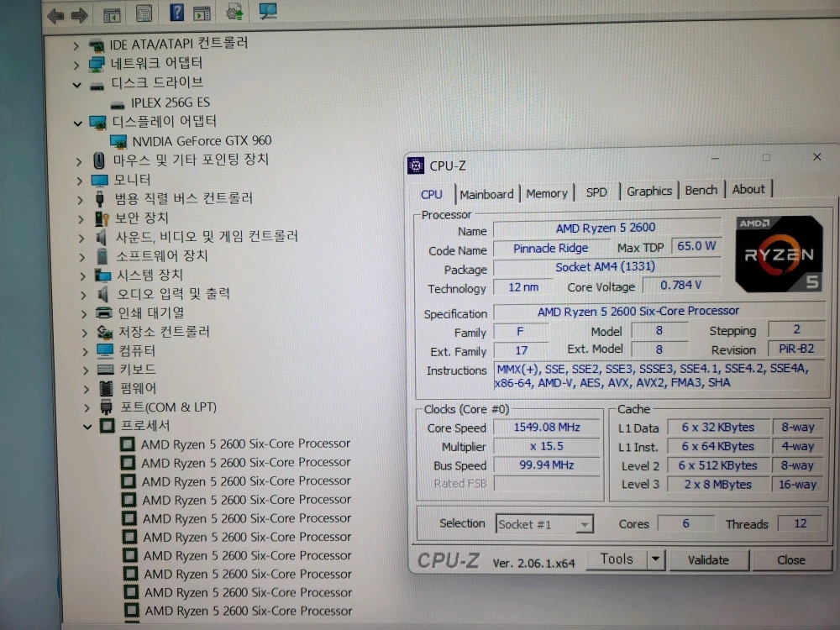840x630 pixels.
Task: Open the SPD tab in CPU-Z
Action: point(596,192)
